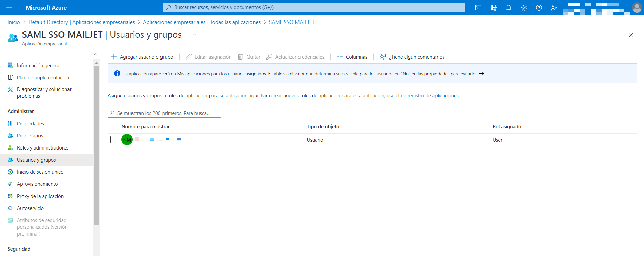This screenshot has height=256, width=644.
Task: Click the sidebar vertical scrollbar thumb
Action: (x=97, y=145)
